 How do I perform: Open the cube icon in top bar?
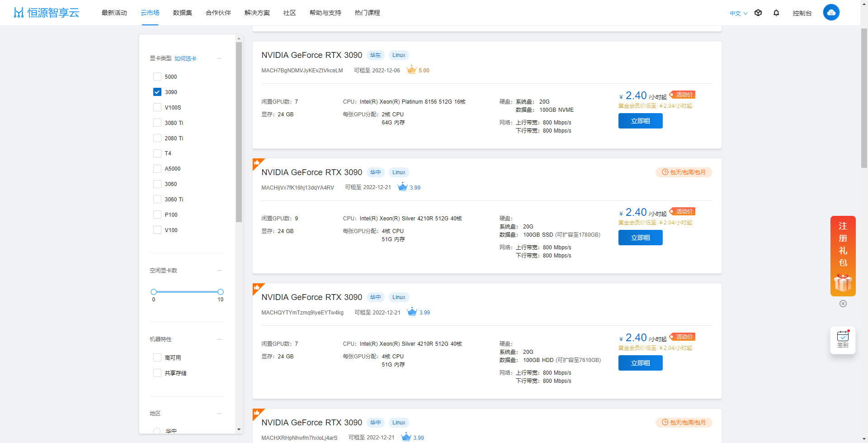pyautogui.click(x=758, y=13)
